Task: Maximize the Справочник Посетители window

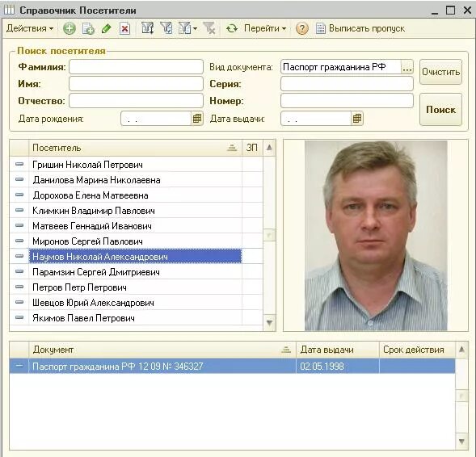Action: pos(450,10)
